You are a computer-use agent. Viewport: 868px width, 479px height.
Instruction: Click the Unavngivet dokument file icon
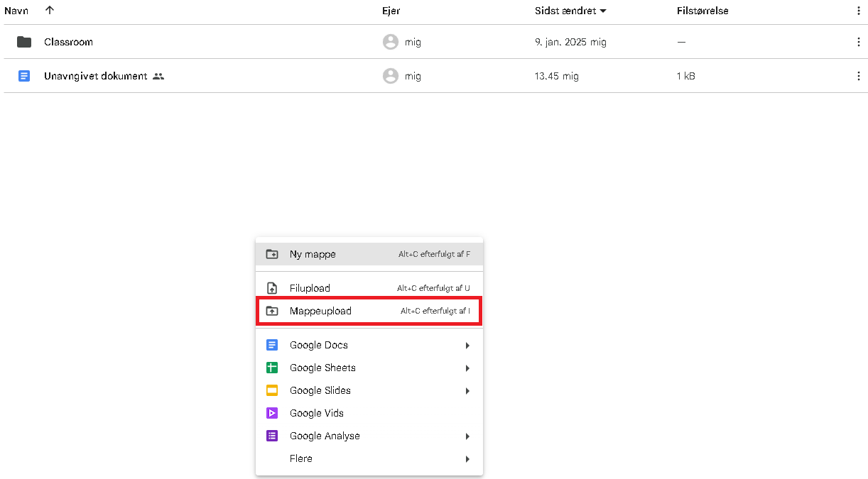[x=24, y=76]
